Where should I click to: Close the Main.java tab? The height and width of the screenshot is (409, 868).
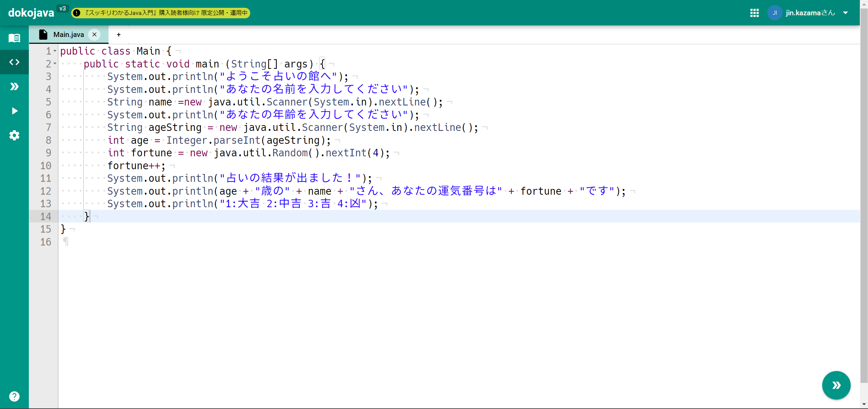tap(95, 35)
